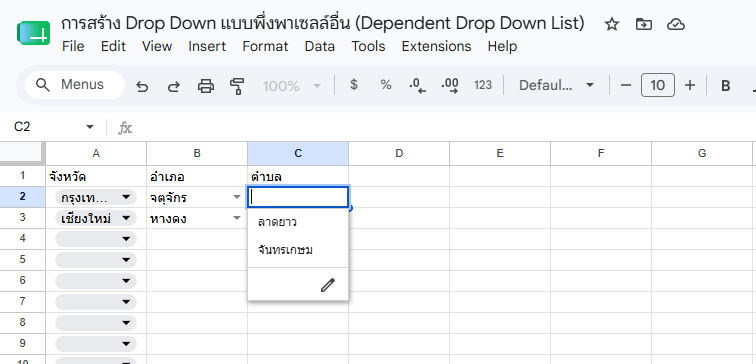This screenshot has height=364, width=756.
Task: Click the active cell C2 editor
Action: tap(298, 197)
